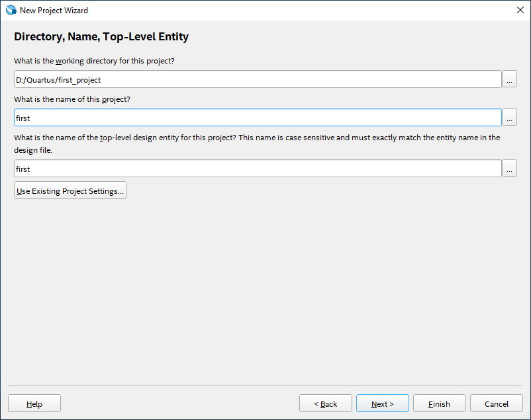The image size is (531, 420).
Task: Go back to the previous wizard page
Action: [x=325, y=403]
